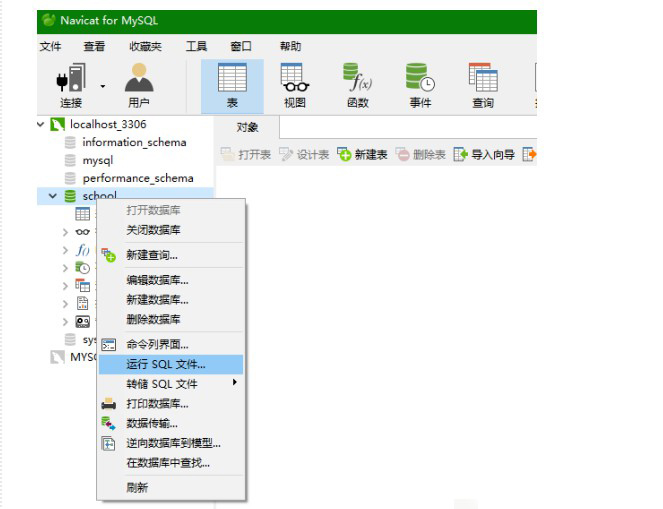Select the performance_schema database
Screen dimensions: 663x509
click(x=138, y=178)
